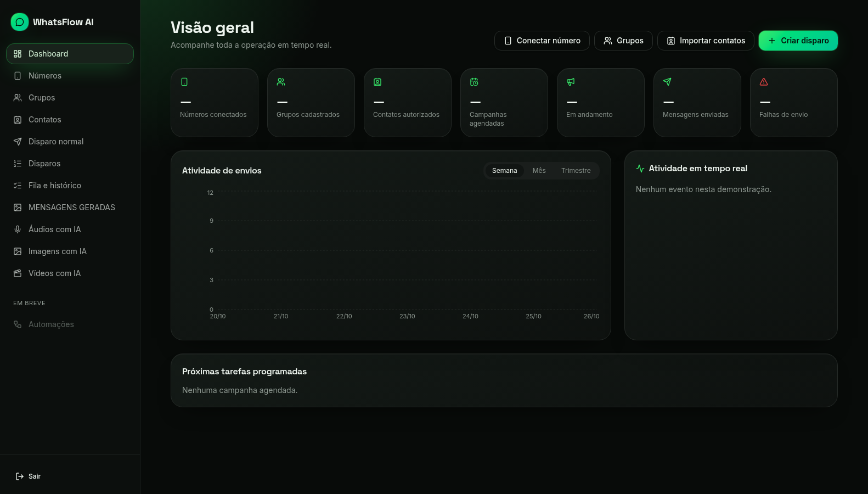The height and width of the screenshot is (494, 868).
Task: Click the people icon on Grupos cadastrados card
Action: point(281,82)
